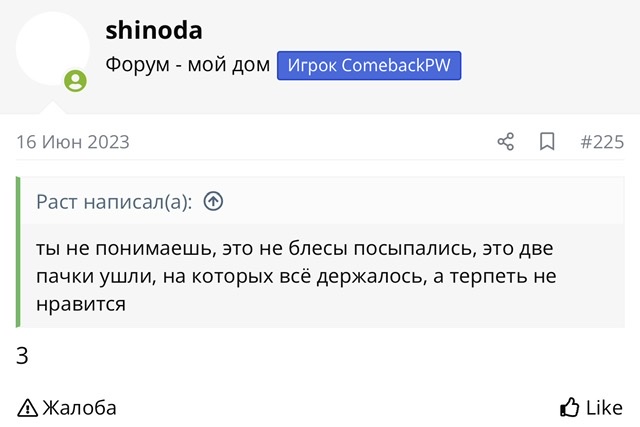Image resolution: width=640 pixels, height=427 pixels.
Task: Open the #225 post number link
Action: [x=602, y=142]
